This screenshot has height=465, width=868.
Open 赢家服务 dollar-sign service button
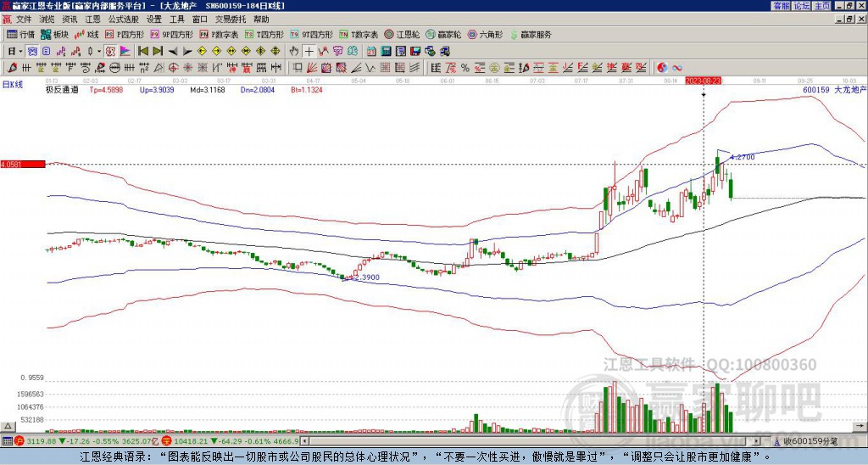click(x=531, y=34)
